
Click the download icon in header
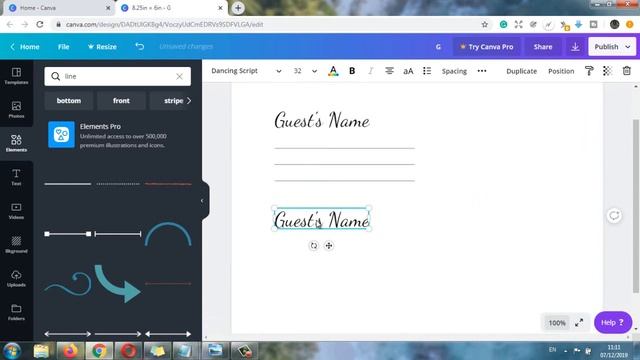575,47
